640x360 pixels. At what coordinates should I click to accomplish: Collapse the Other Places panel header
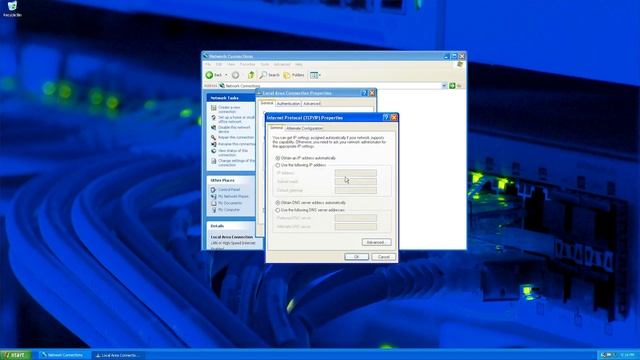231,180
